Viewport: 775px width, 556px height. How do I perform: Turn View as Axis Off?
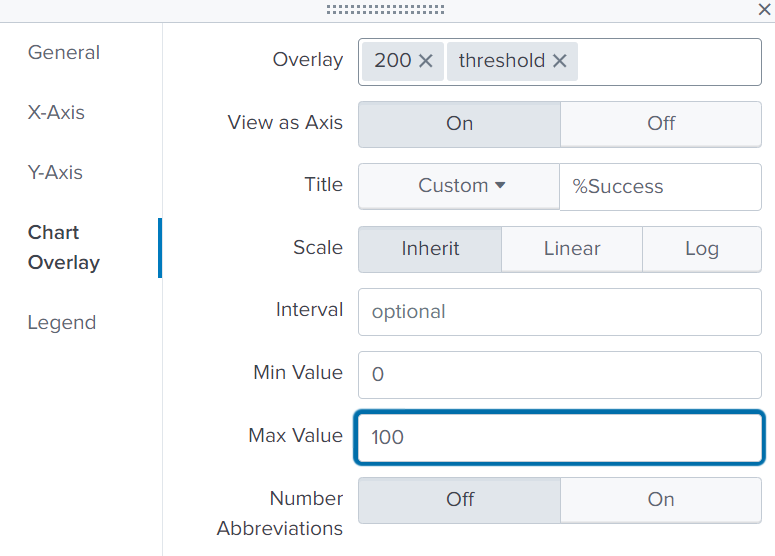[661, 124]
